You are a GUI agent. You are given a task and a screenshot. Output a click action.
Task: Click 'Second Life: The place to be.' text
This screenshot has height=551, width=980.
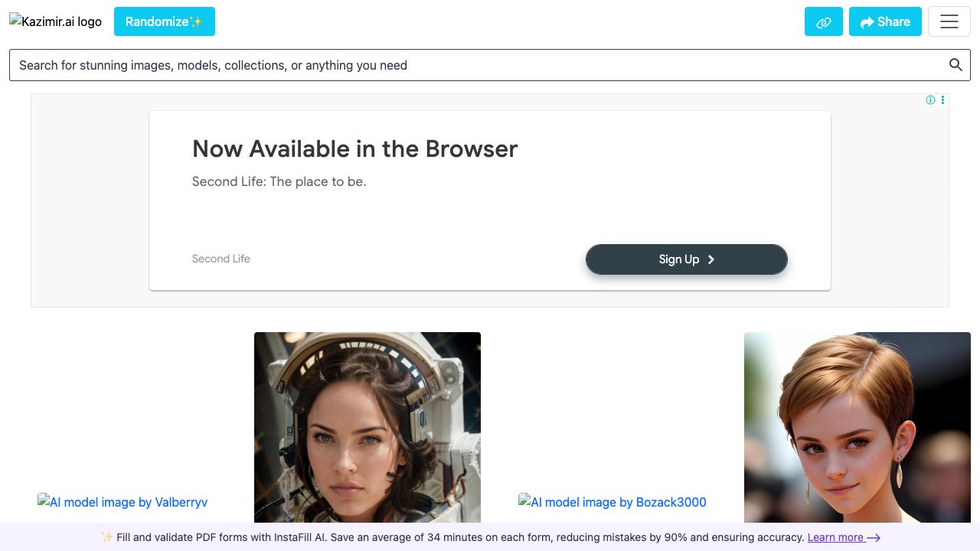(x=279, y=182)
